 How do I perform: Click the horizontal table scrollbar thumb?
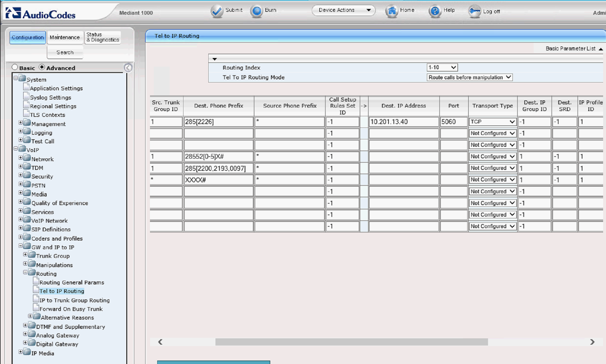coord(351,342)
